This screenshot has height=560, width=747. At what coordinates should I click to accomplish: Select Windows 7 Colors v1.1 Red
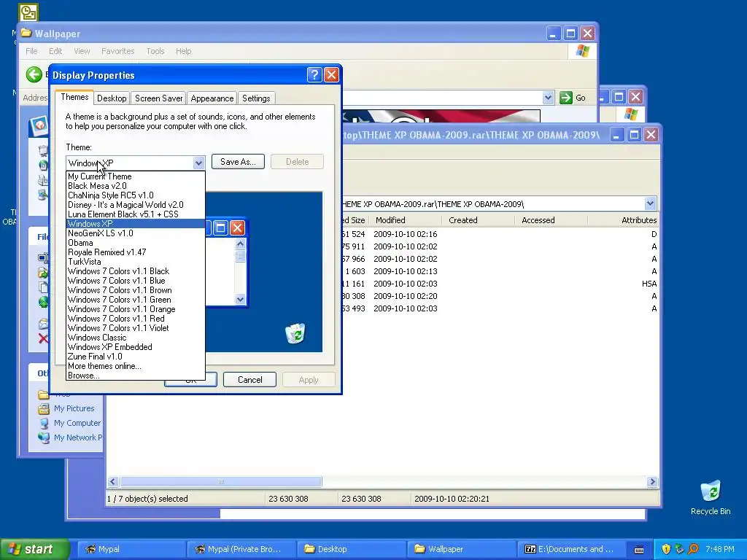click(x=135, y=319)
